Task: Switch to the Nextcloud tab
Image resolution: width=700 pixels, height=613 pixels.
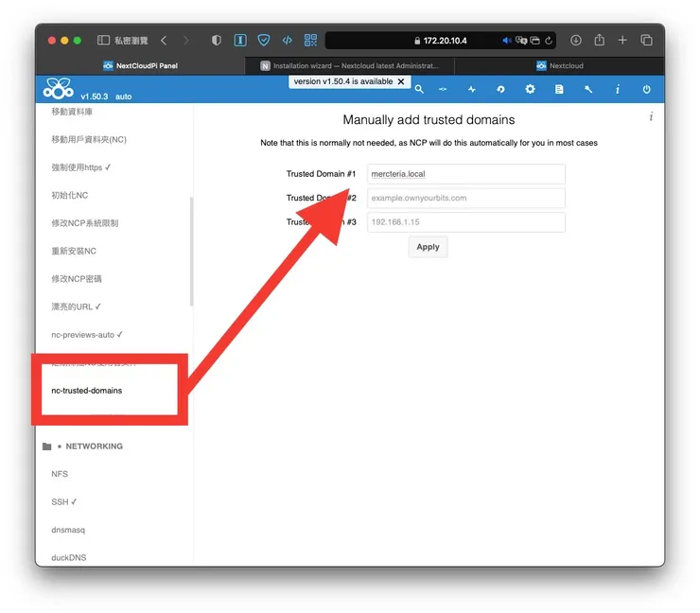Action: (559, 65)
